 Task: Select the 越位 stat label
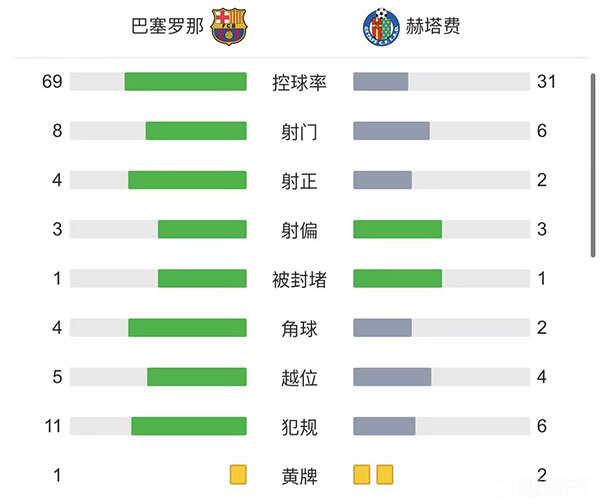click(300, 377)
